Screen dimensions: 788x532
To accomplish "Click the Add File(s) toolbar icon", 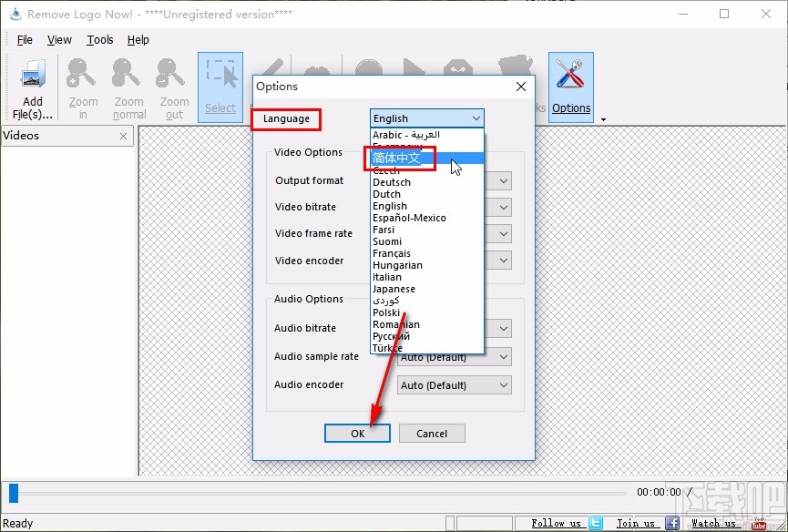I will coord(32,88).
